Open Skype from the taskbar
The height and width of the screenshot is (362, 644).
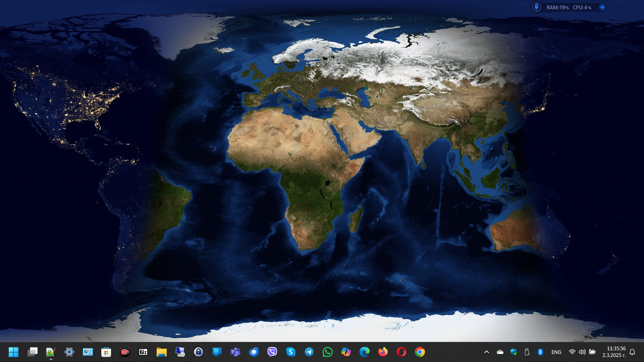tap(291, 352)
